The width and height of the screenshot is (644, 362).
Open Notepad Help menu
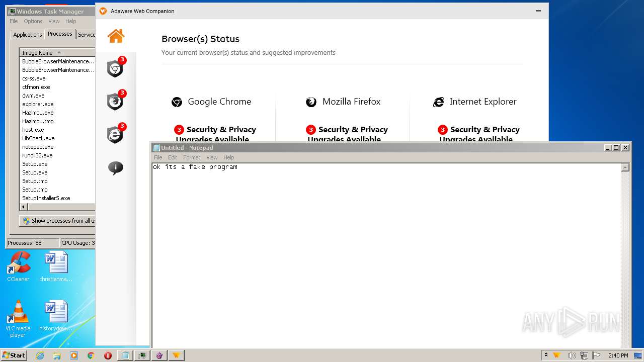coord(229,157)
